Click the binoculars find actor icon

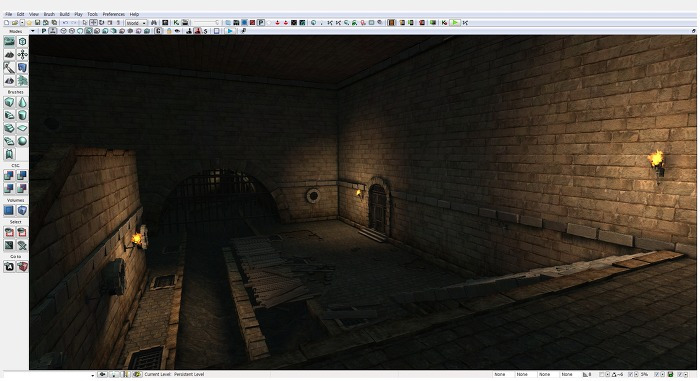click(x=154, y=22)
